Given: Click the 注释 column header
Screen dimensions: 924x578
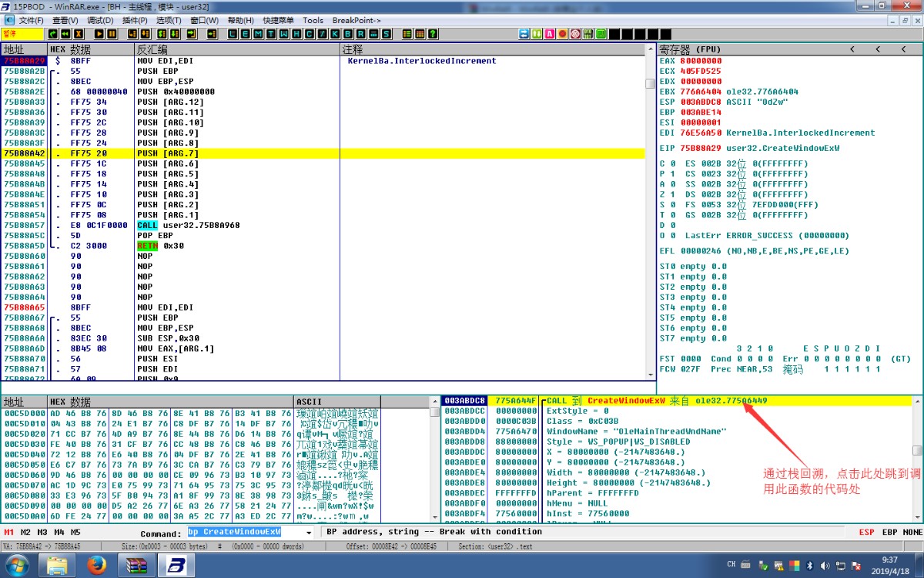Looking at the screenshot, I should (x=493, y=49).
